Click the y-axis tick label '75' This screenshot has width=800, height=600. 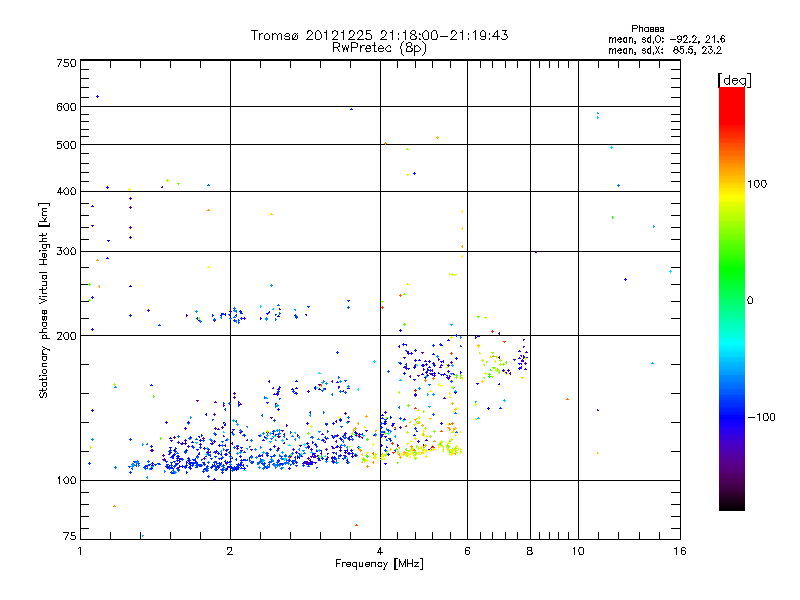tap(70, 536)
